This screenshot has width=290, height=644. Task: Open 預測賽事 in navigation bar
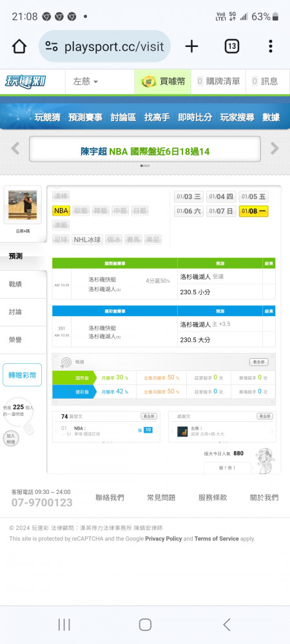point(85,117)
